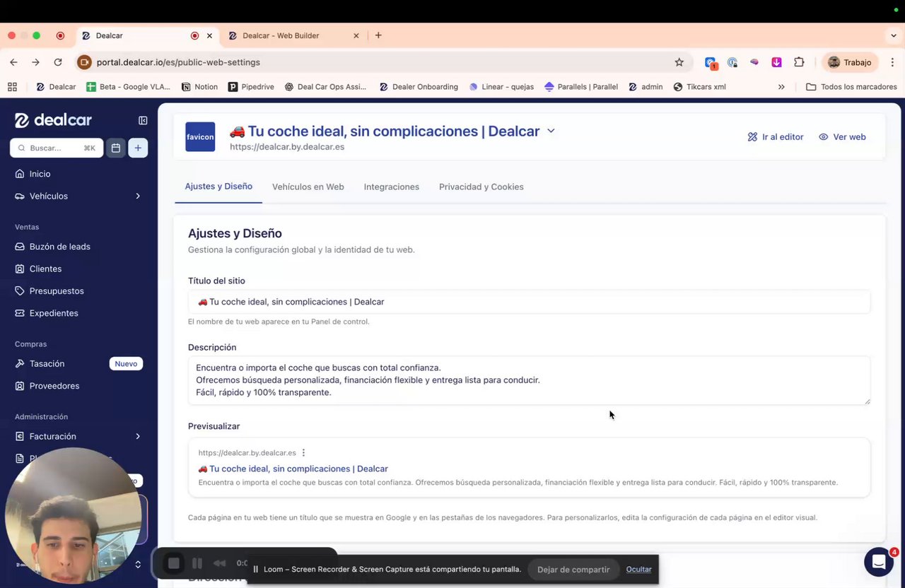The width and height of the screenshot is (905, 588).
Task: Open Buzón de leads inbox icon
Action: pos(20,247)
